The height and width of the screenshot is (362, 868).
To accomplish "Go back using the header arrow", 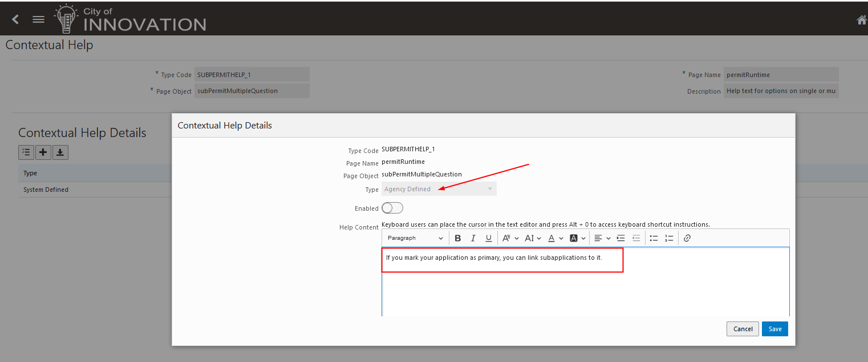I will (15, 19).
